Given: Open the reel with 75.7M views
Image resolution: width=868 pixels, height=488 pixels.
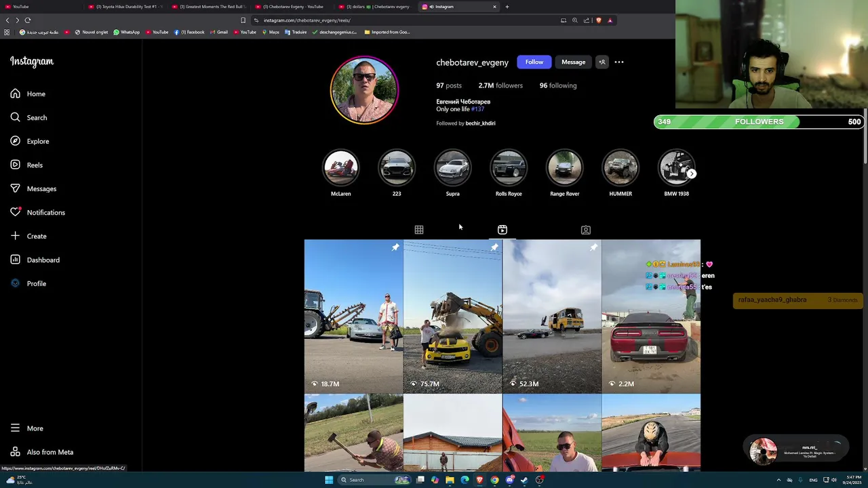Looking at the screenshot, I should (453, 317).
